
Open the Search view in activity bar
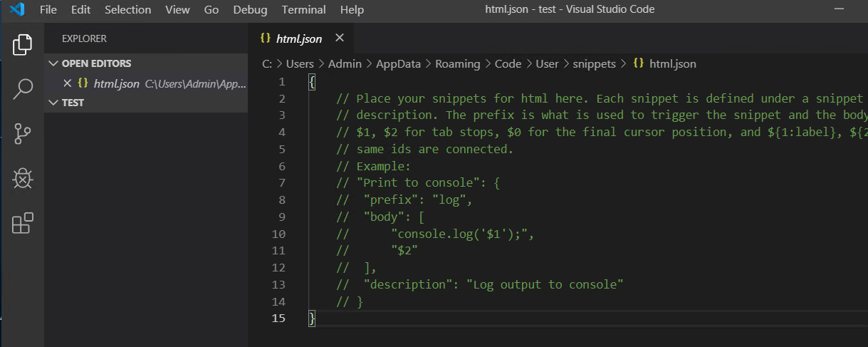[22, 89]
